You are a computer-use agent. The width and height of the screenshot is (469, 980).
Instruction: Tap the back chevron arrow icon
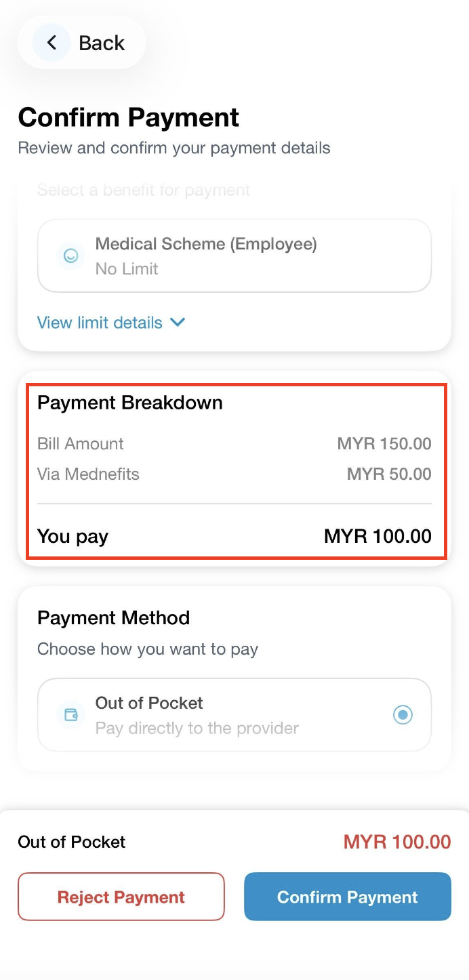(52, 43)
